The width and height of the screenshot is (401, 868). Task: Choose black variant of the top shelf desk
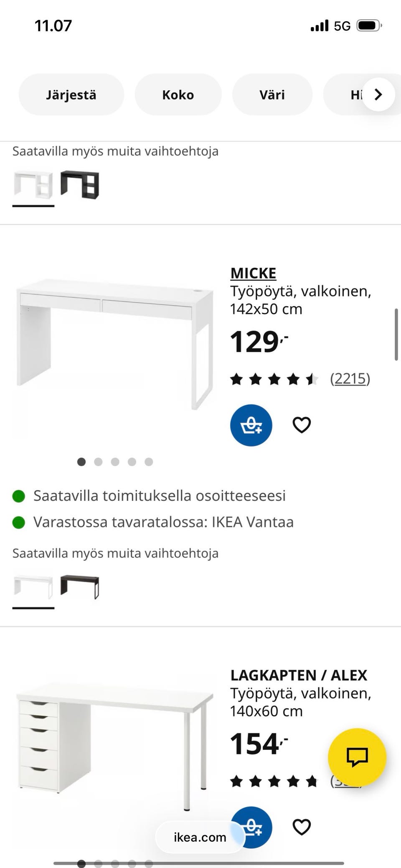(80, 184)
